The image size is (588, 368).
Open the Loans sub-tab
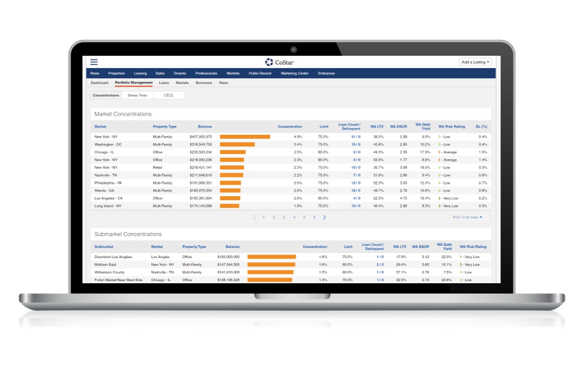pos(164,83)
